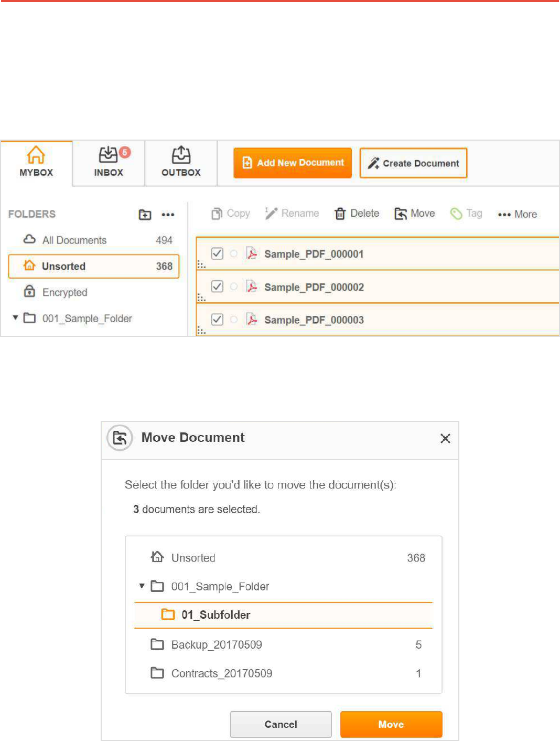Viewport: 560px width, 741px height.
Task: Switch to the OUTBOX tab
Action: (181, 163)
